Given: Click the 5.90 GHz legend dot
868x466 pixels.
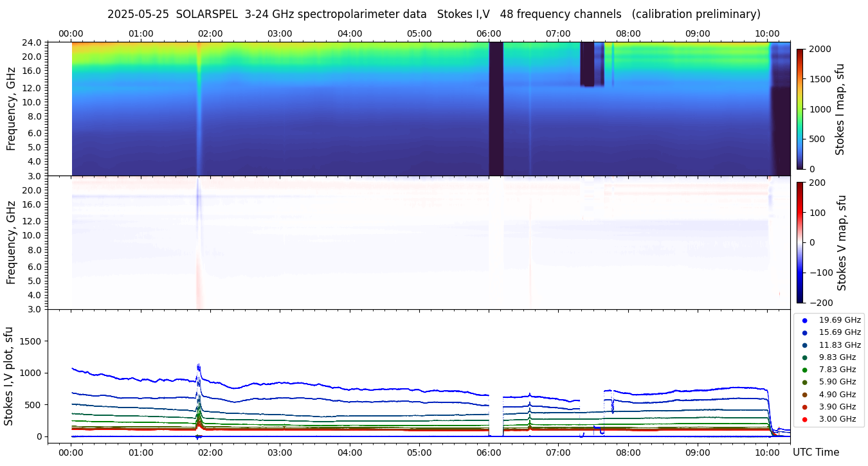Looking at the screenshot, I should point(804,382).
